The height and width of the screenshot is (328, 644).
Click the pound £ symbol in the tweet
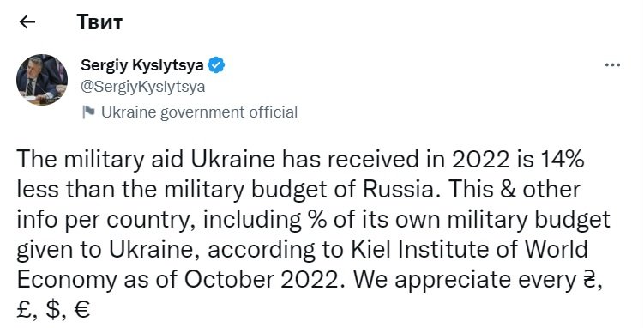tap(24, 309)
